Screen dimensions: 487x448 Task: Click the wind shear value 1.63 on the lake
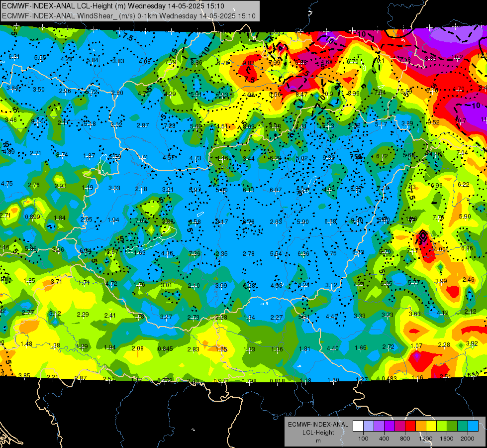point(140,252)
